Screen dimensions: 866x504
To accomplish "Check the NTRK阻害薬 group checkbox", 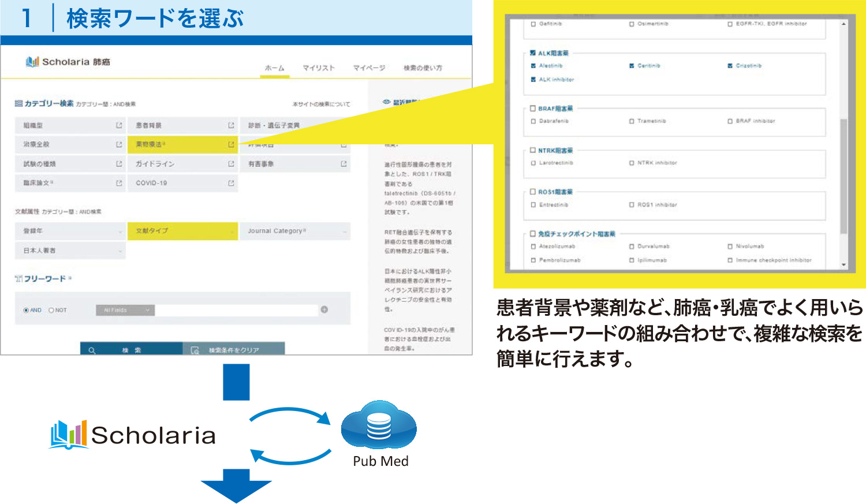I will pyautogui.click(x=533, y=150).
